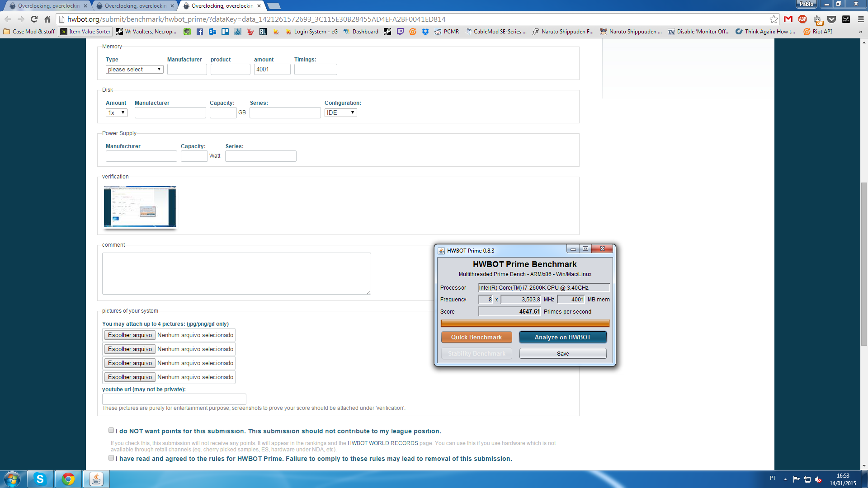
Task: Click the browser address bar URL
Action: pyautogui.click(x=256, y=19)
